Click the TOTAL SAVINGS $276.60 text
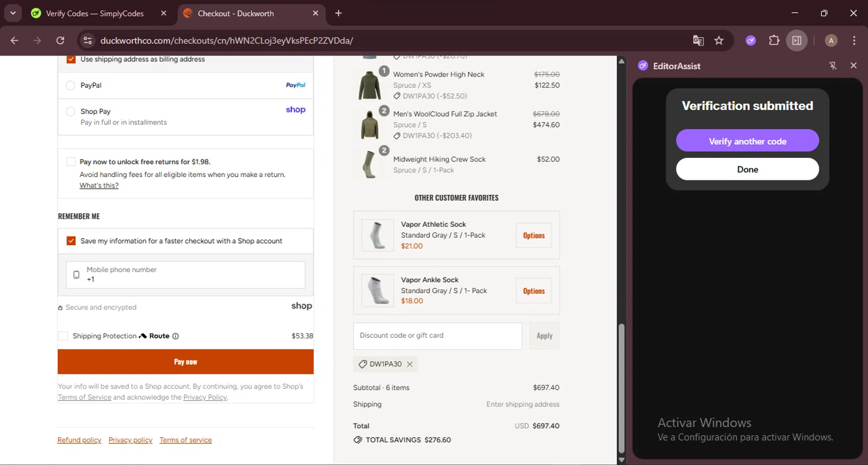The height and width of the screenshot is (465, 868). point(409,440)
